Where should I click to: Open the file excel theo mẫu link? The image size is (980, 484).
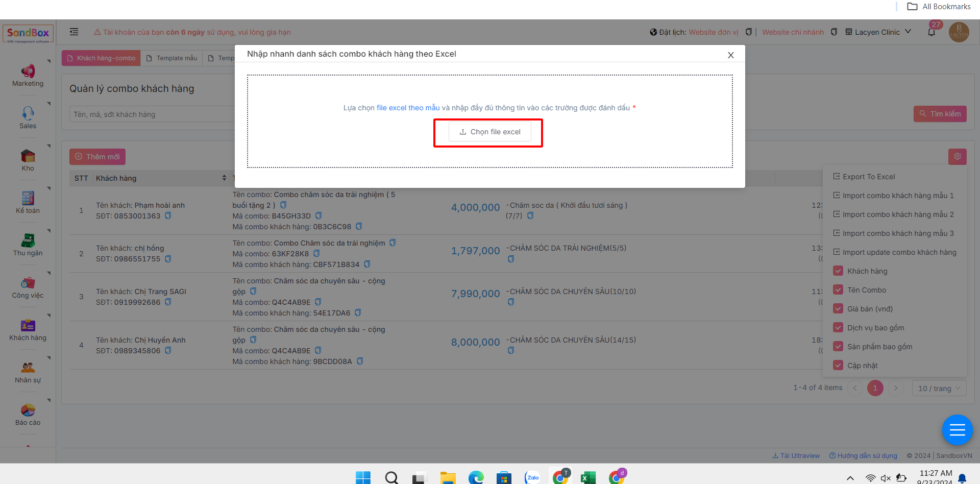click(x=408, y=108)
